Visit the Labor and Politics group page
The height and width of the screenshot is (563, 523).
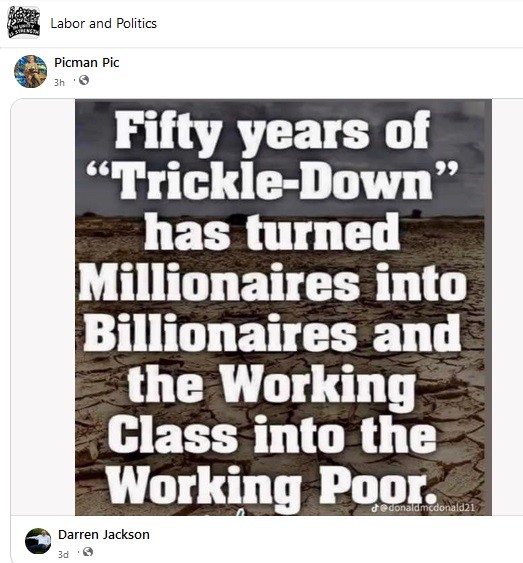coord(103,23)
